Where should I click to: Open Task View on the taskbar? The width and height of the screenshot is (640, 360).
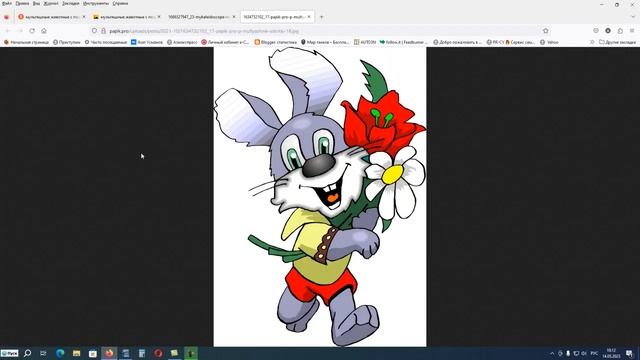43,353
